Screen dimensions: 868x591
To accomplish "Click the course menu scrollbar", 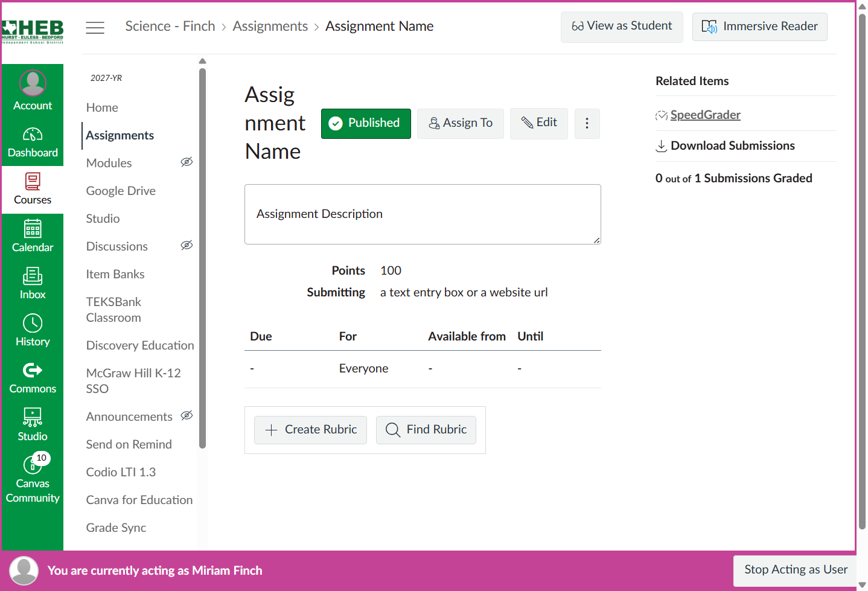I will pos(202,258).
